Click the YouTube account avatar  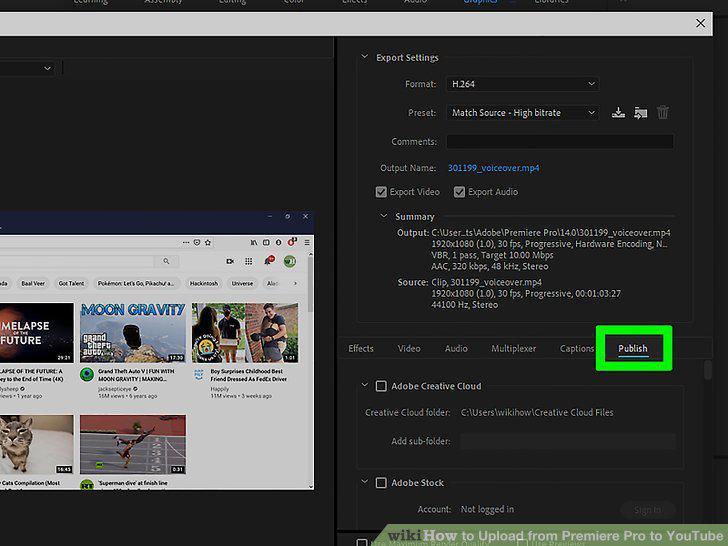290,261
